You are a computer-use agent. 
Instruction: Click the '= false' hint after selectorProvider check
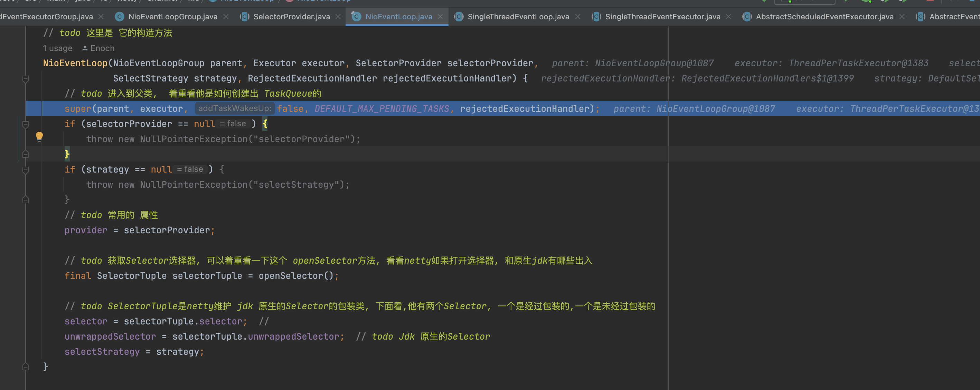tap(233, 124)
